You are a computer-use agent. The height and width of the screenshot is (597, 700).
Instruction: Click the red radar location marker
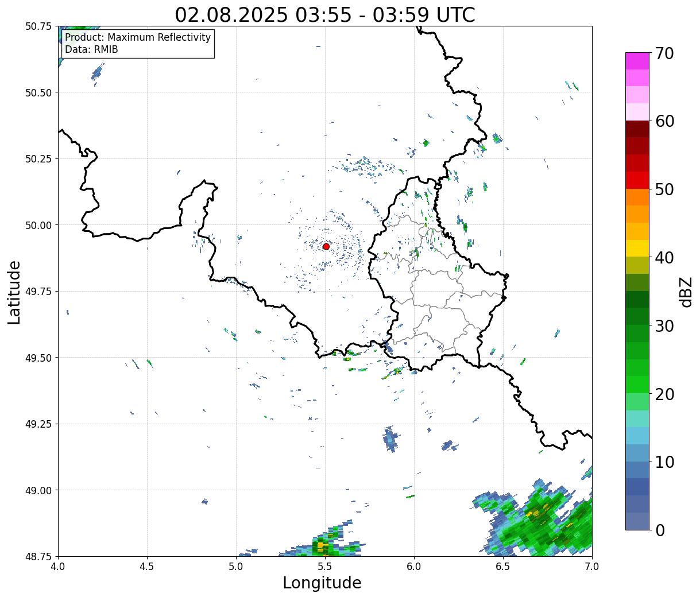coord(326,246)
